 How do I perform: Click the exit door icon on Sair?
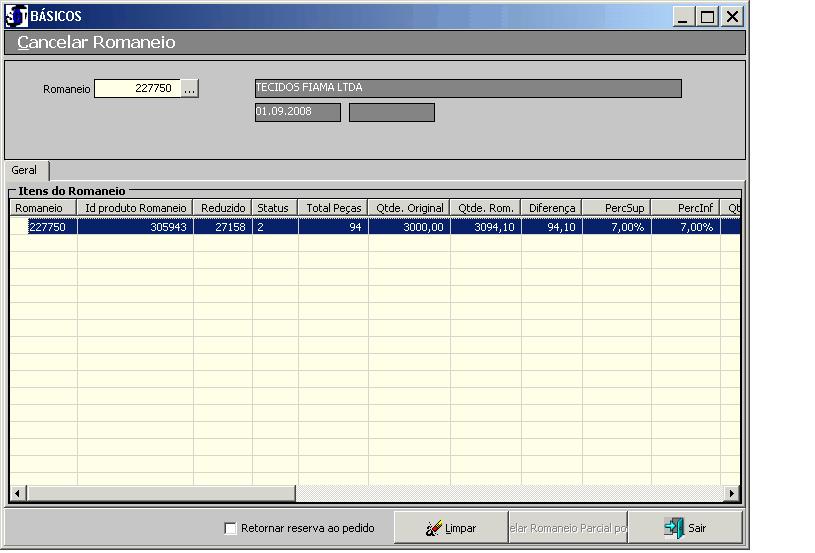(675, 528)
